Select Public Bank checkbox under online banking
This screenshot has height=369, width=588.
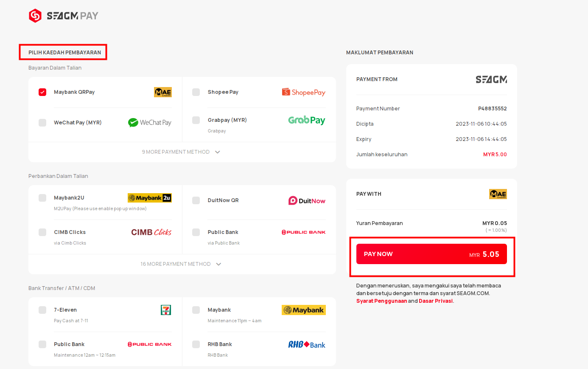196,232
